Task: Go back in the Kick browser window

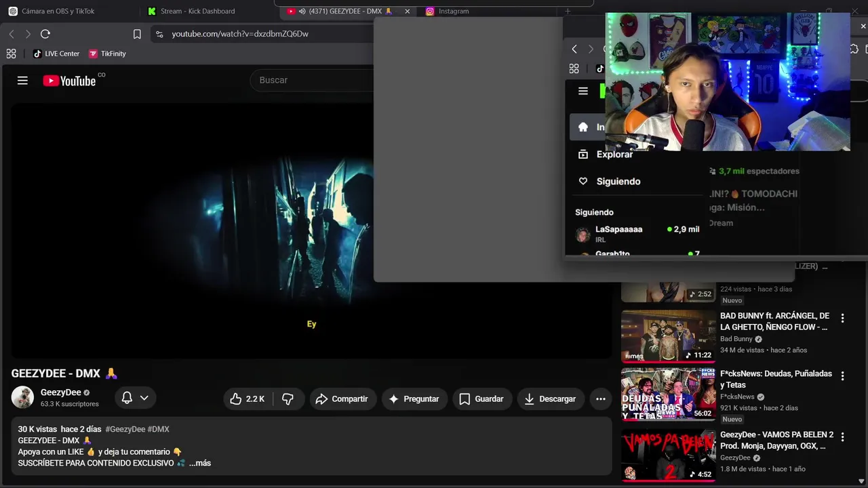Action: [x=574, y=49]
